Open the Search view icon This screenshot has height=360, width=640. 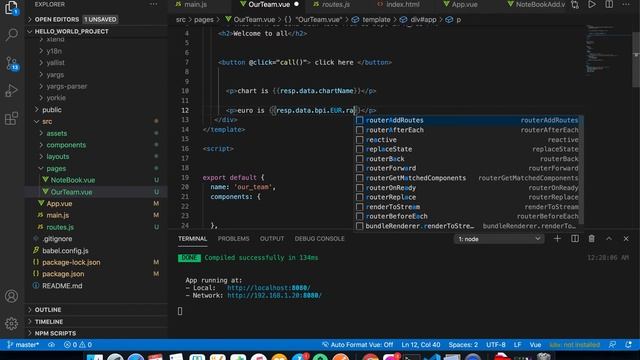(x=11, y=35)
